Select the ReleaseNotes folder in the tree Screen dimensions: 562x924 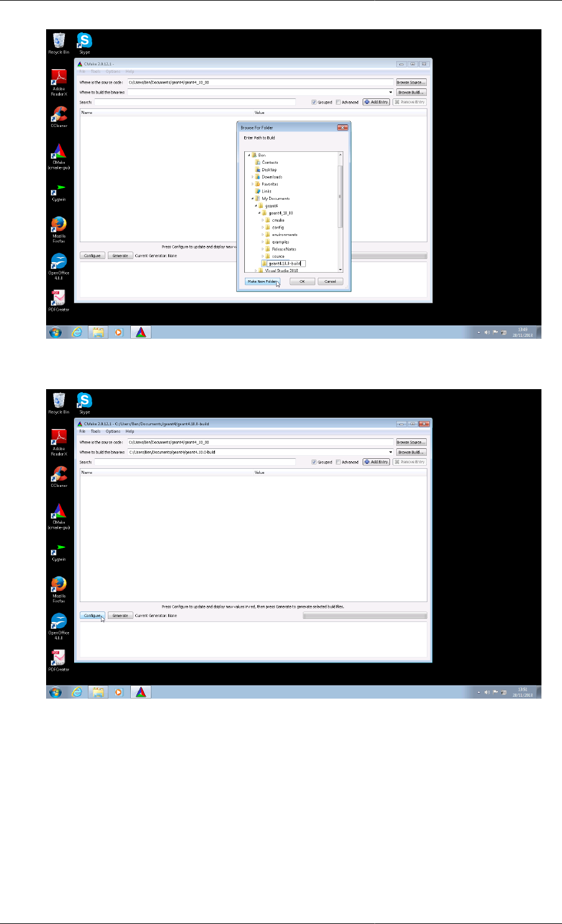[x=284, y=249]
